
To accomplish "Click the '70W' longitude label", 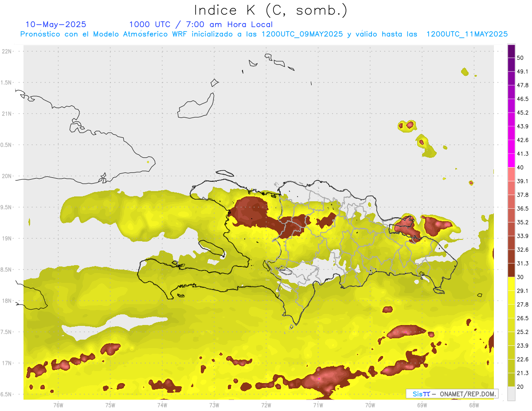I will [x=370, y=405].
